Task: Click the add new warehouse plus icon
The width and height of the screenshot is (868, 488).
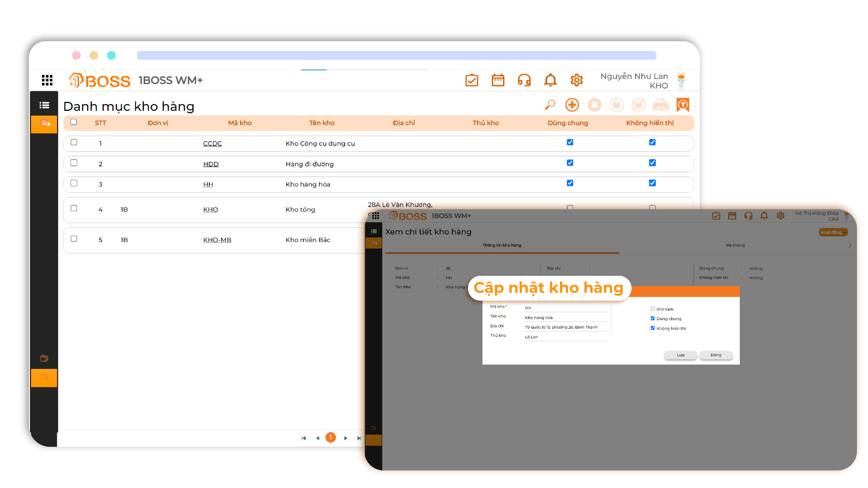Action: pos(572,105)
